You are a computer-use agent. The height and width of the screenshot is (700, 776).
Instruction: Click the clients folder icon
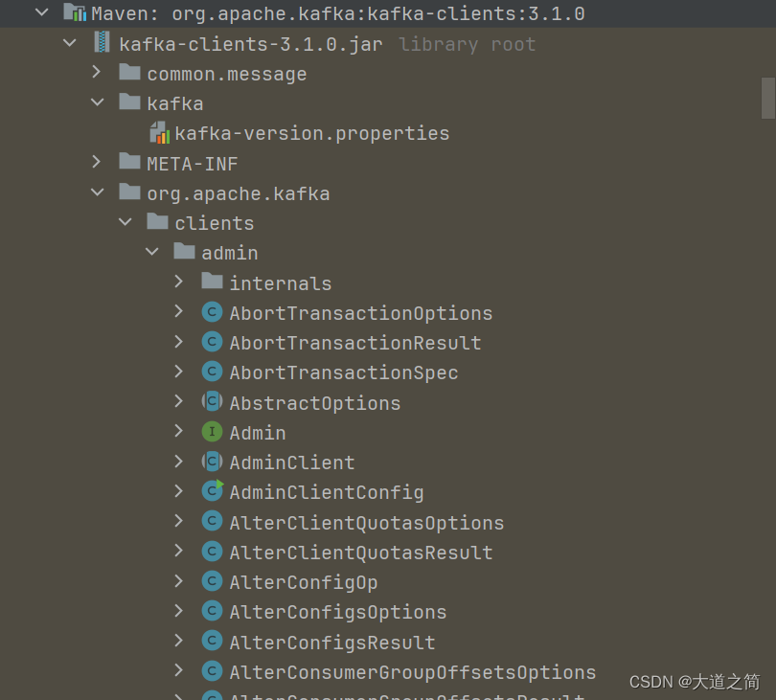[157, 221]
